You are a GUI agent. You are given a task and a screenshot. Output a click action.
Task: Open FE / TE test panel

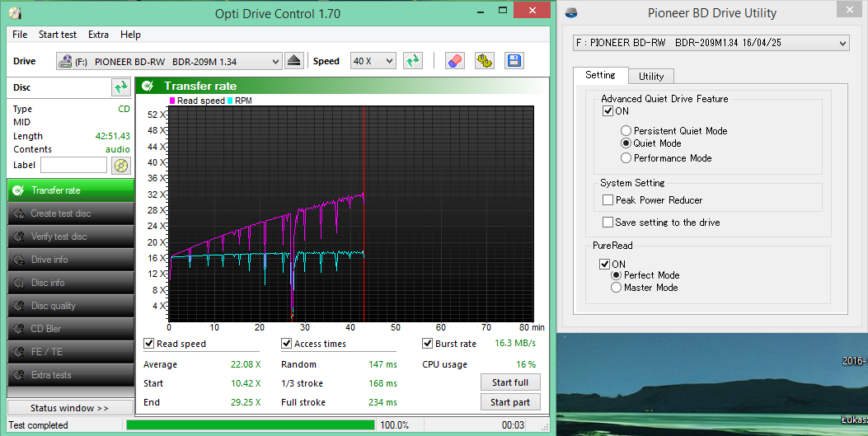[71, 352]
